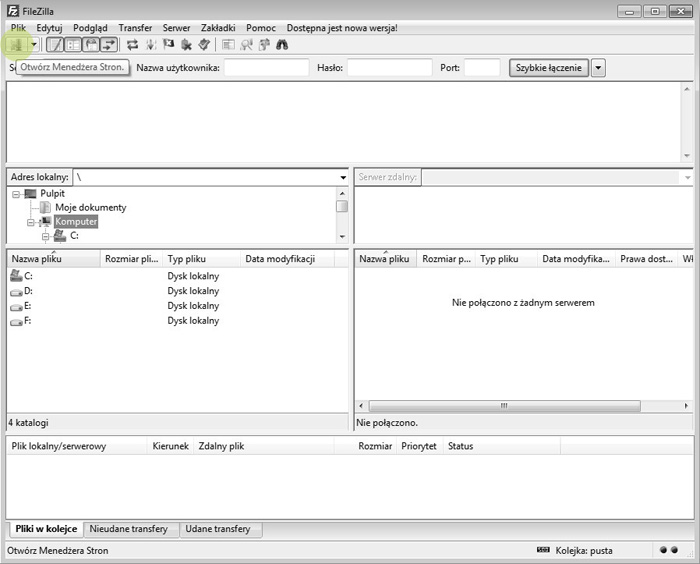Click the Status column in queue pane
700x564 pixels.
[502, 446]
